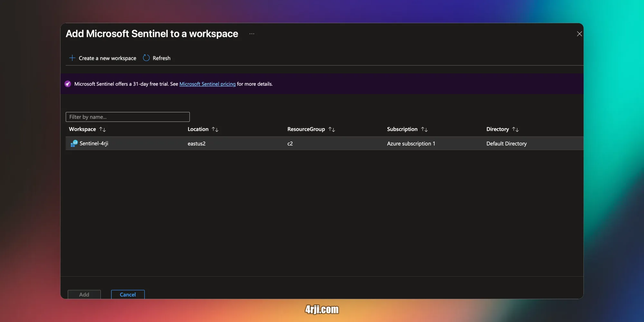The image size is (644, 322).
Task: Click the workspace icon beside Sentinel-4rji
Action: click(74, 143)
